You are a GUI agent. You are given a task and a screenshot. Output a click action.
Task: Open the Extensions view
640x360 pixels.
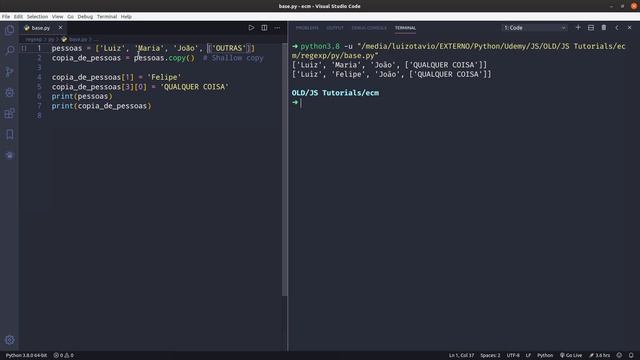[9, 113]
